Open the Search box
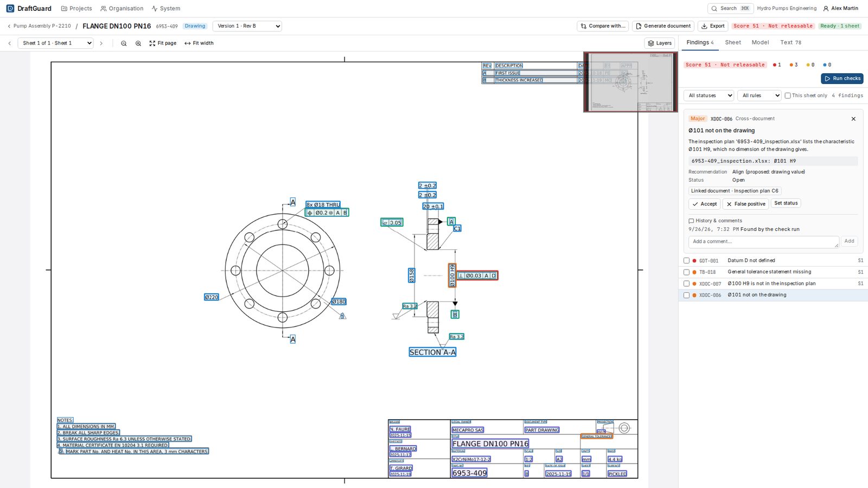Viewport: 868px width, 488px height. [x=730, y=9]
